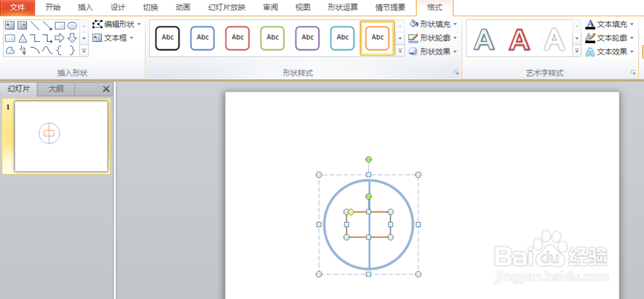Viewport: 644px width, 299px height.
Task: Switch to the 开始 ribbon tab
Action: click(53, 7)
